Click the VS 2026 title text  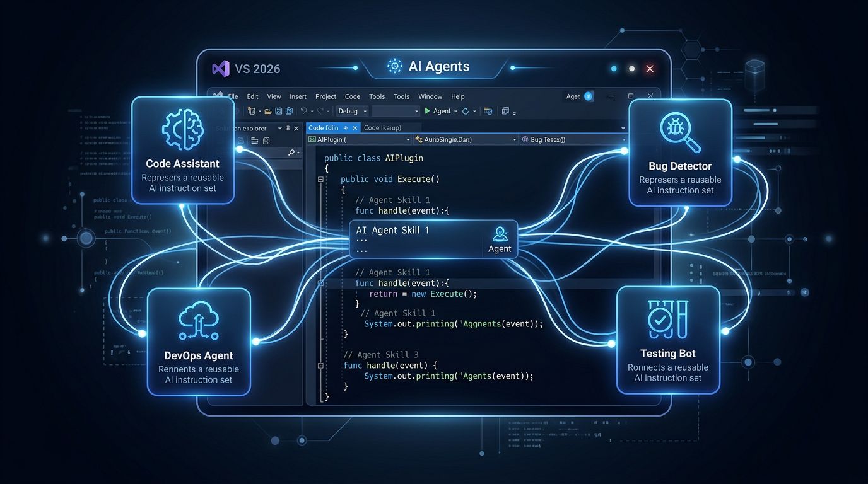click(x=257, y=69)
